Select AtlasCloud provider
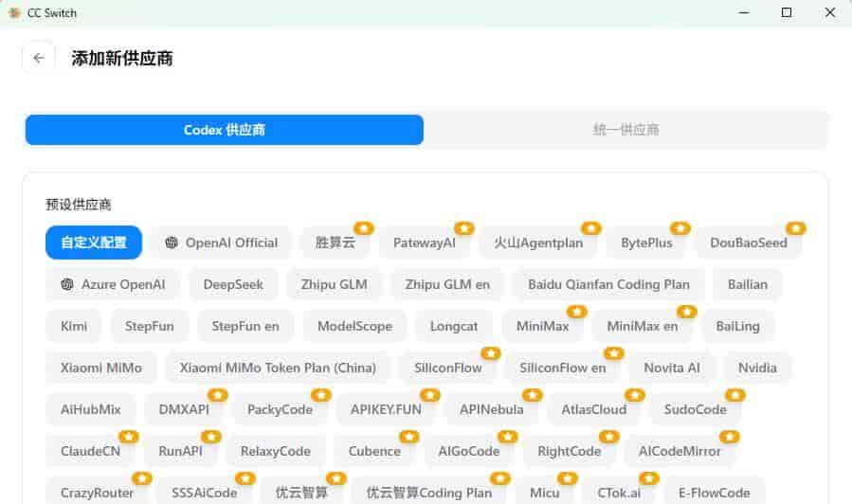This screenshot has height=504, width=852. click(594, 409)
